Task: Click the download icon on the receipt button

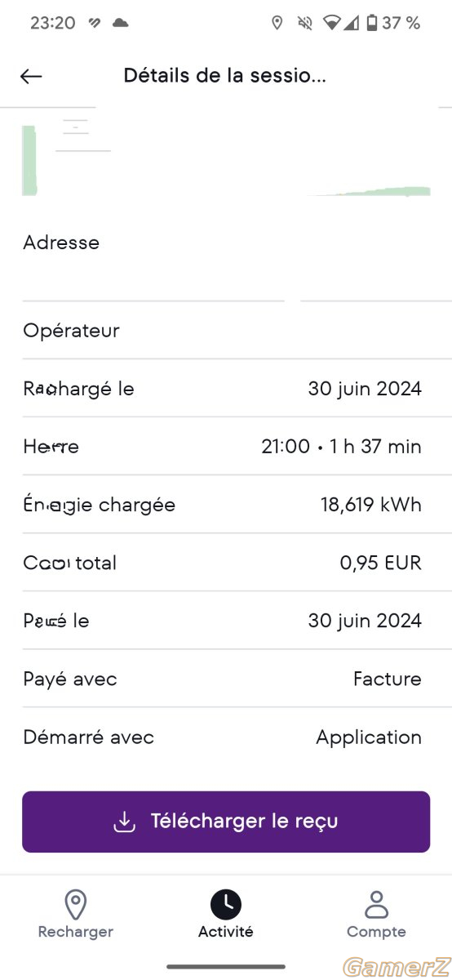Action: (124, 822)
